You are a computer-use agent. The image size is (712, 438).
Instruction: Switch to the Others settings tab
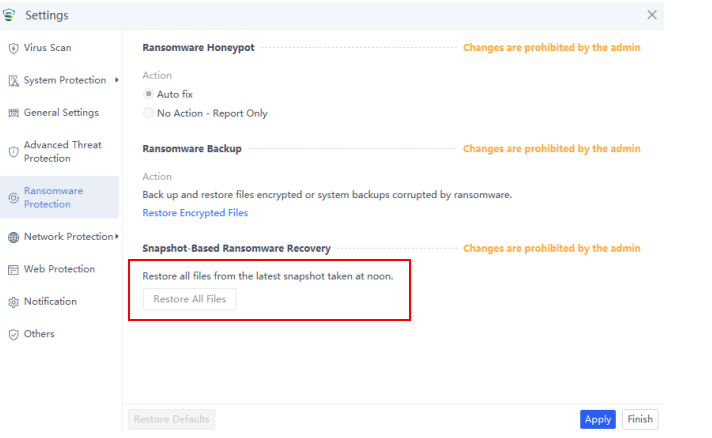tap(39, 334)
